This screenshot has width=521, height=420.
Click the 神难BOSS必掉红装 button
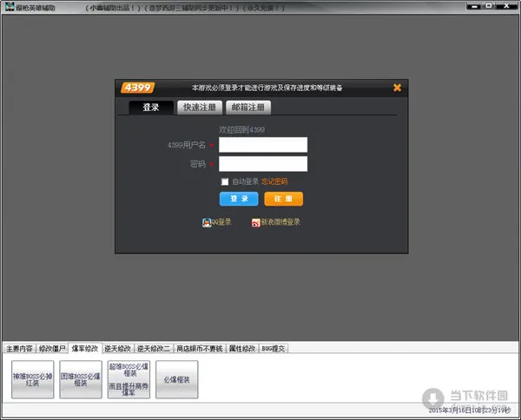(32, 380)
